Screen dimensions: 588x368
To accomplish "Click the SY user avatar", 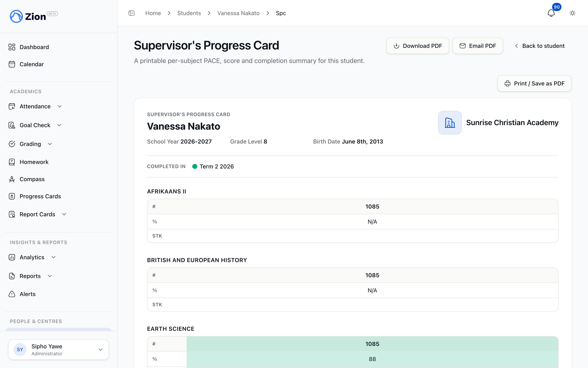I will click(x=20, y=350).
